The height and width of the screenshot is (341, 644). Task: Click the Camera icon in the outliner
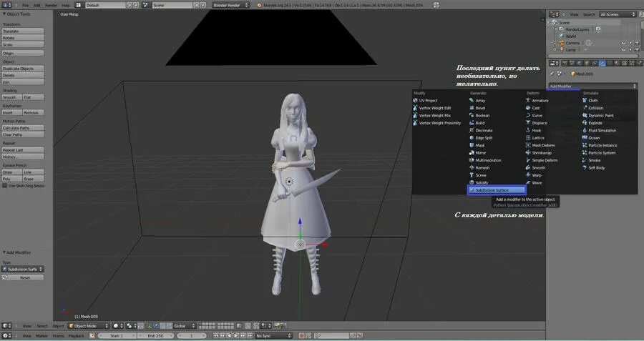(x=562, y=43)
